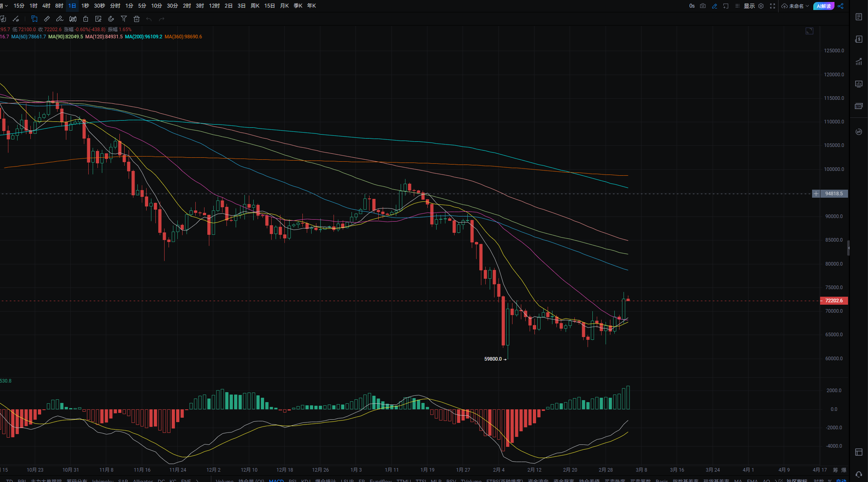Open the share icon at top right

(840, 6)
